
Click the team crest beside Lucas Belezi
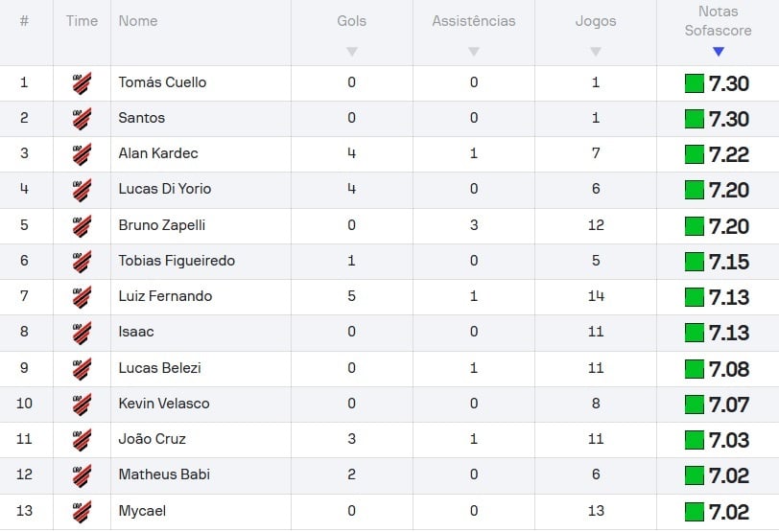[x=82, y=369]
